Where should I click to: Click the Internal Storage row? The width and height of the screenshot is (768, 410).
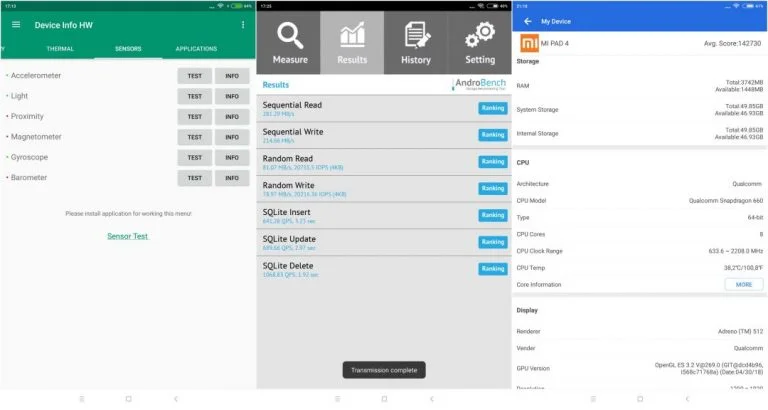(x=640, y=134)
